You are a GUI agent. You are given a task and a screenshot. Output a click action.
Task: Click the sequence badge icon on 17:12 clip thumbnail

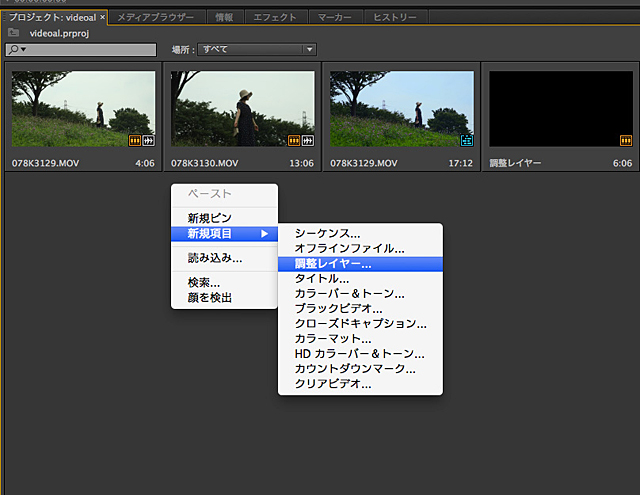pyautogui.click(x=467, y=141)
